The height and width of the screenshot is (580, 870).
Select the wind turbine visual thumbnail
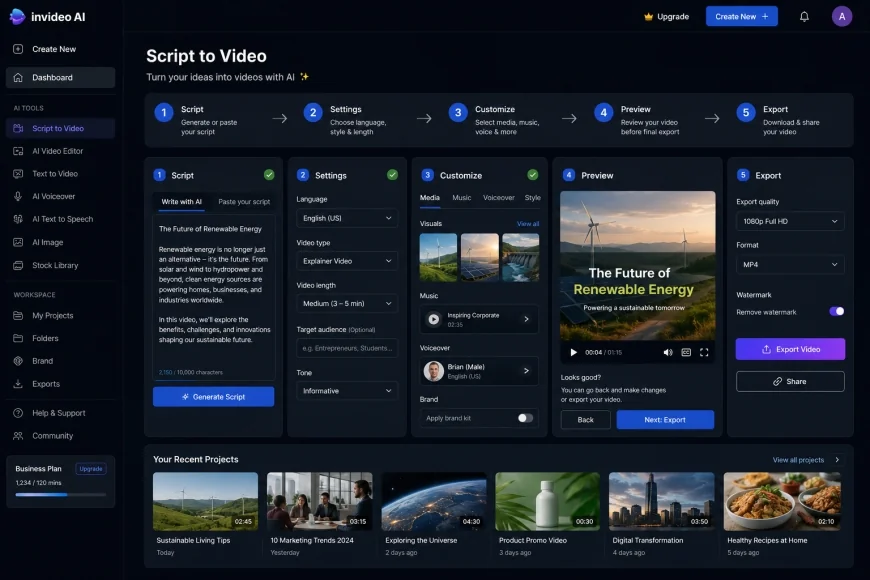coord(438,257)
